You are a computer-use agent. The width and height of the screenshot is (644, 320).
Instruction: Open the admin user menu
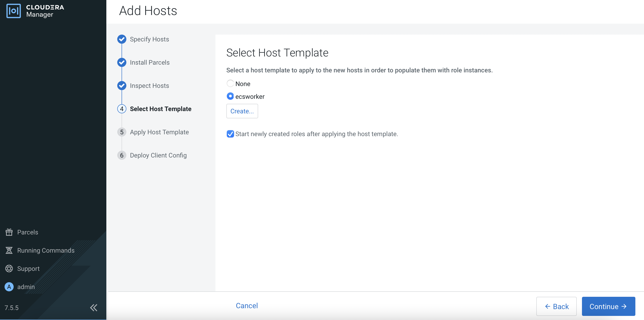[x=26, y=287]
